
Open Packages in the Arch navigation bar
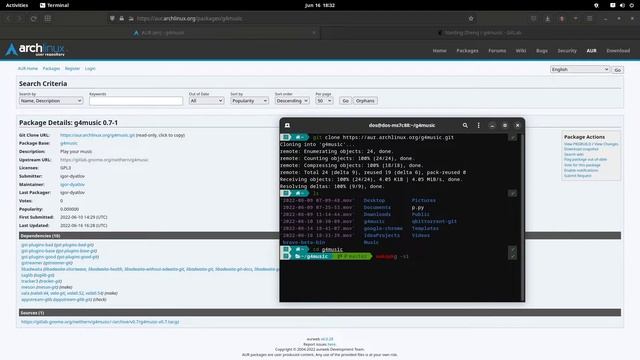pyautogui.click(x=467, y=51)
